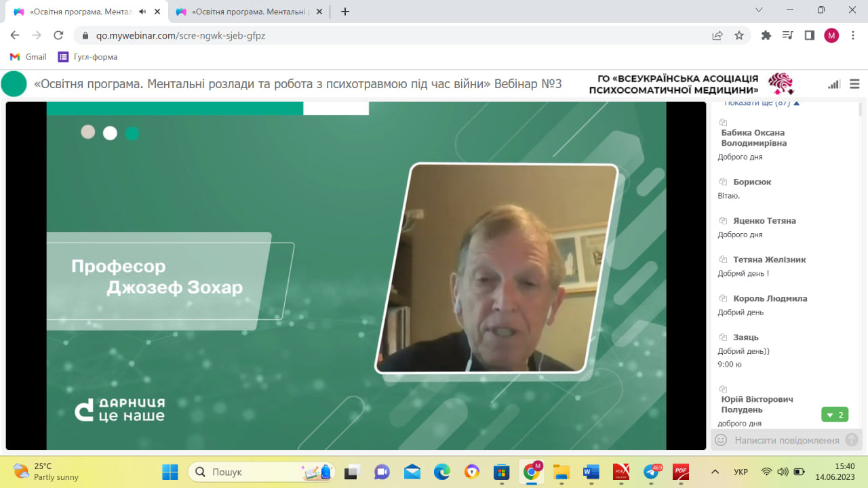Click the message "Добрий день))" from Заяць

click(x=744, y=351)
